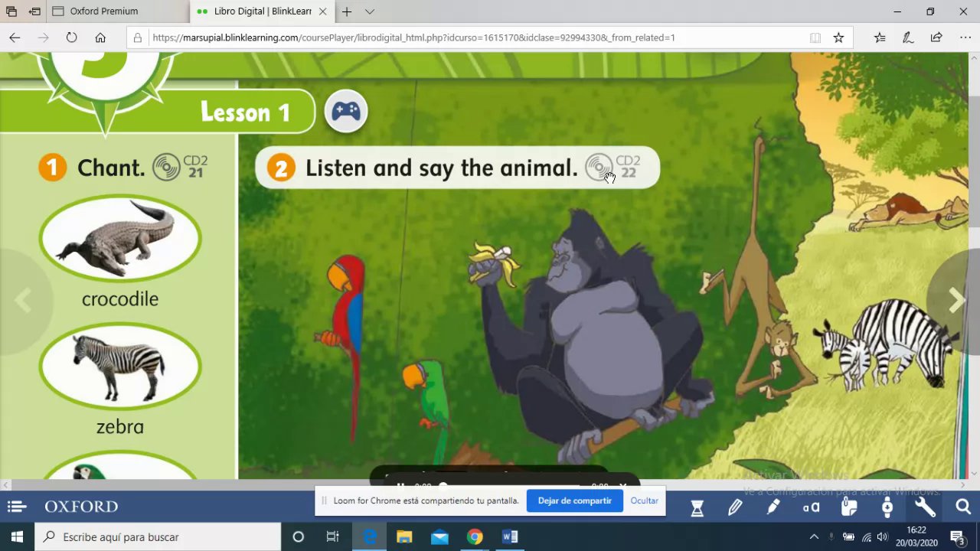Screen dimensions: 980x551
Task: Show tab previews dropdown
Action: [x=370, y=11]
